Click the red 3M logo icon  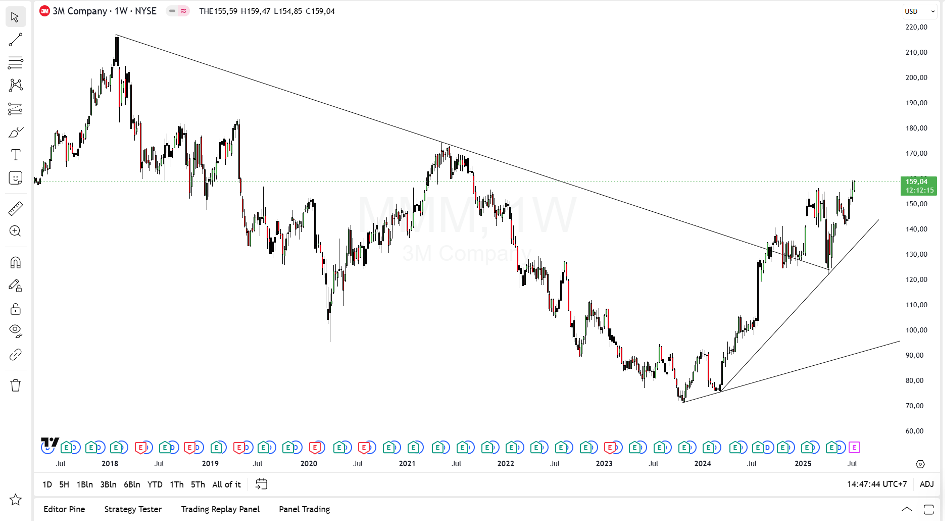coord(44,11)
